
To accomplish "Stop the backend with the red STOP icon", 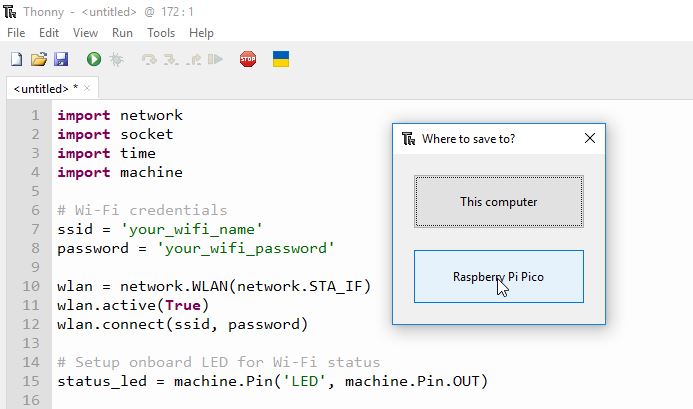I will coord(248,59).
